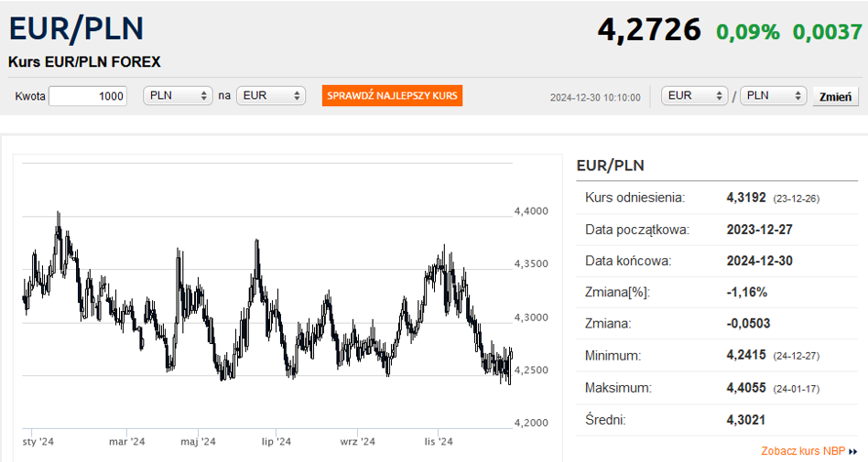
Task: Click the (24-12-27) minimum date note
Action: 796,356
